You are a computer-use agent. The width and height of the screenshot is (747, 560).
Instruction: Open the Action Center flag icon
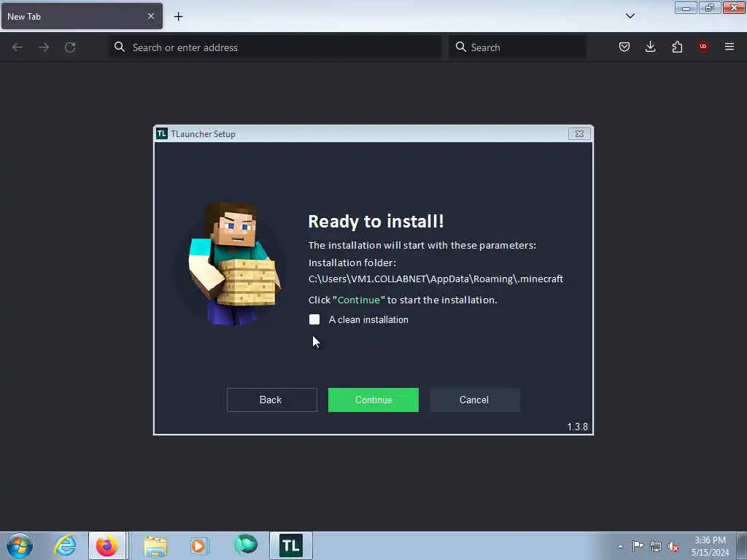point(638,545)
